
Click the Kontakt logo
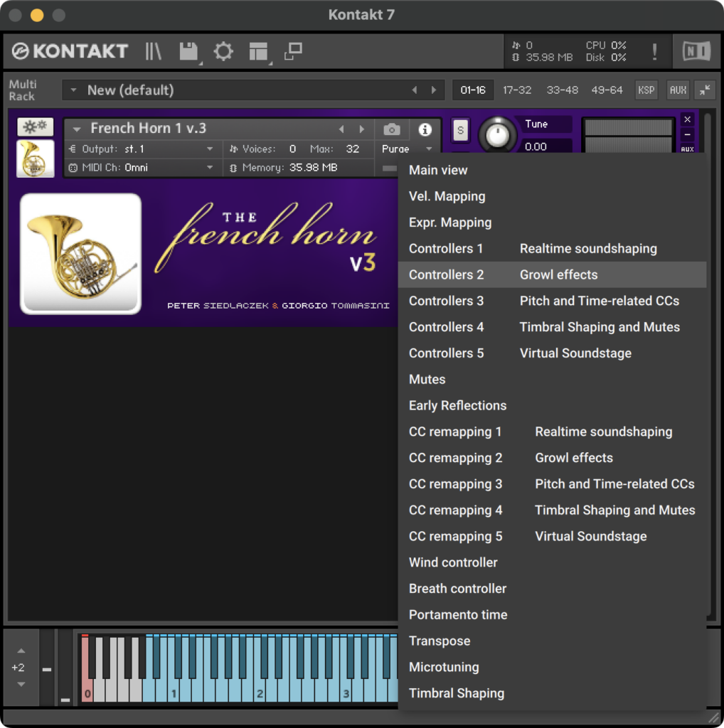click(x=70, y=51)
